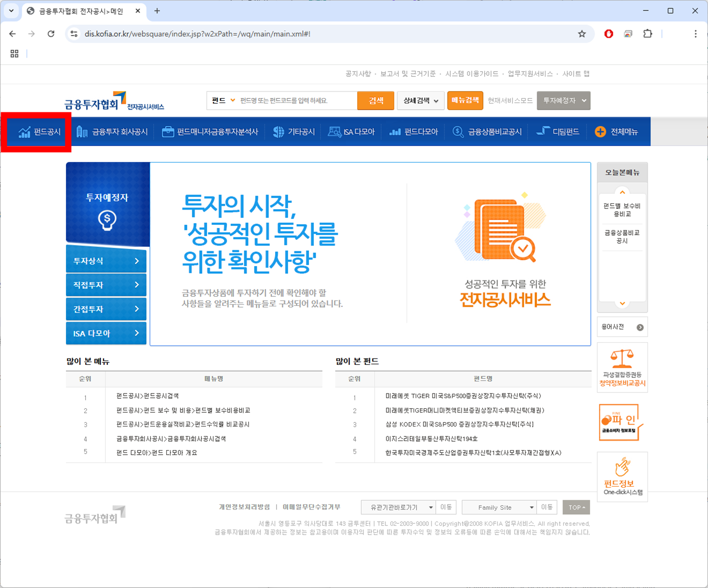Click the orange 검색 button
Image resolution: width=708 pixels, height=588 pixels.
(376, 100)
